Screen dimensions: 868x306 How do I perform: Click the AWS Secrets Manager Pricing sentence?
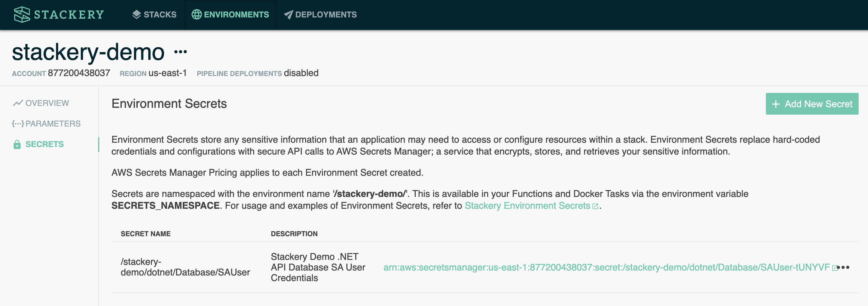pos(267,173)
